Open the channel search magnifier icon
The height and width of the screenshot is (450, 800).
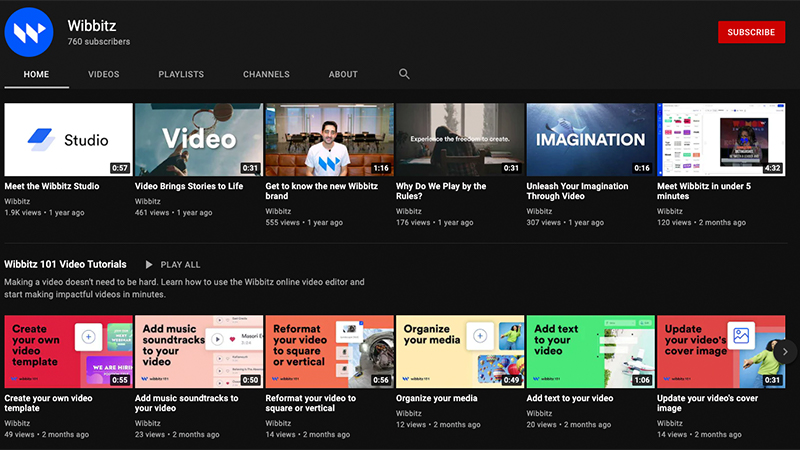tap(404, 74)
